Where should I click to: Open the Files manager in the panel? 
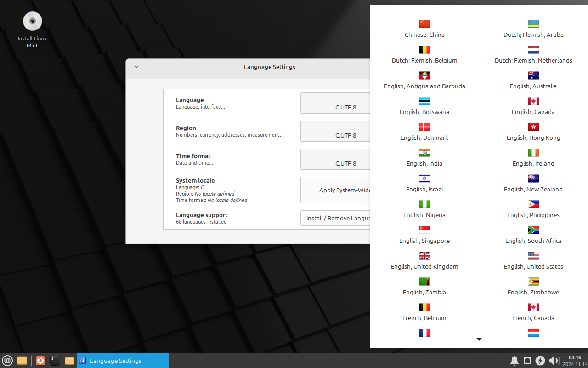tap(70, 361)
